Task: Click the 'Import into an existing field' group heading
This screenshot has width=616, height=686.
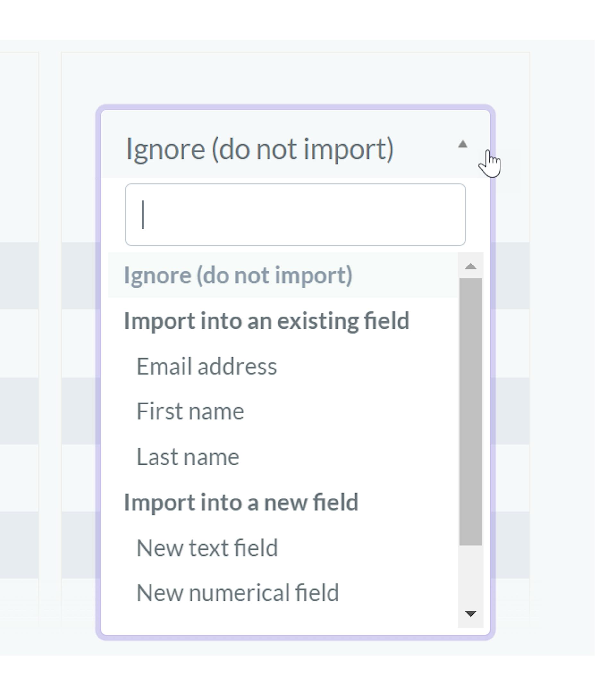Action: click(267, 321)
